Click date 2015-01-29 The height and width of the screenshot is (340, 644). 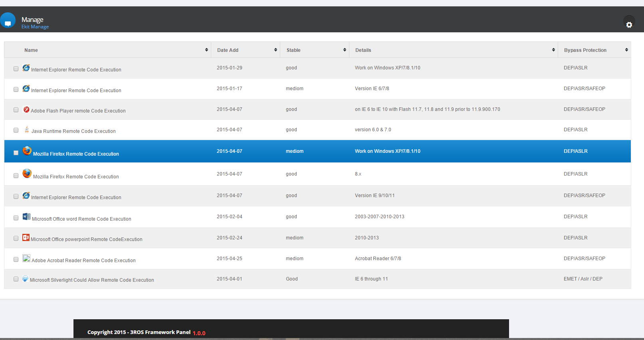[x=230, y=68]
